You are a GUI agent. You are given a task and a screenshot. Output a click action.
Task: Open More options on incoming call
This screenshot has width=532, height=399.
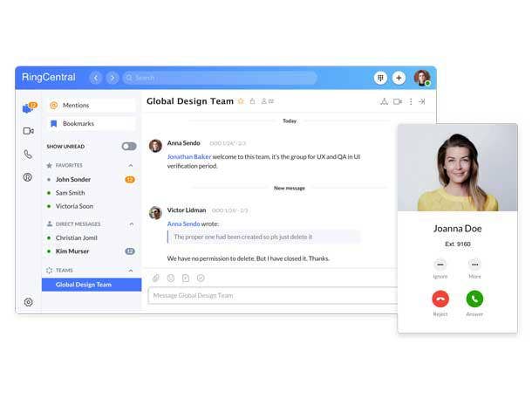[474, 265]
